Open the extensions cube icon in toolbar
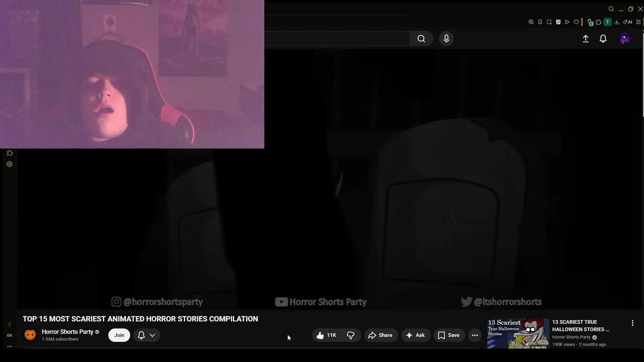Viewport: 644px width, 362px height. (598, 22)
